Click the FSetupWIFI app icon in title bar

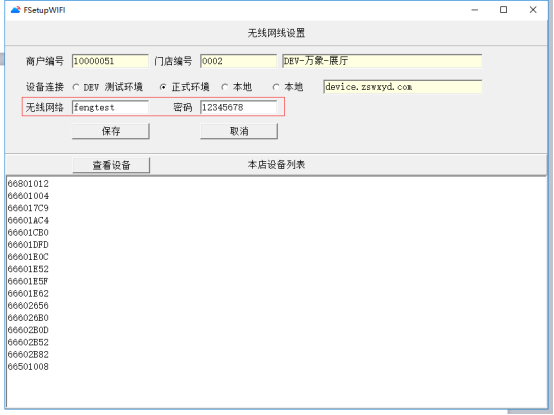[15, 10]
